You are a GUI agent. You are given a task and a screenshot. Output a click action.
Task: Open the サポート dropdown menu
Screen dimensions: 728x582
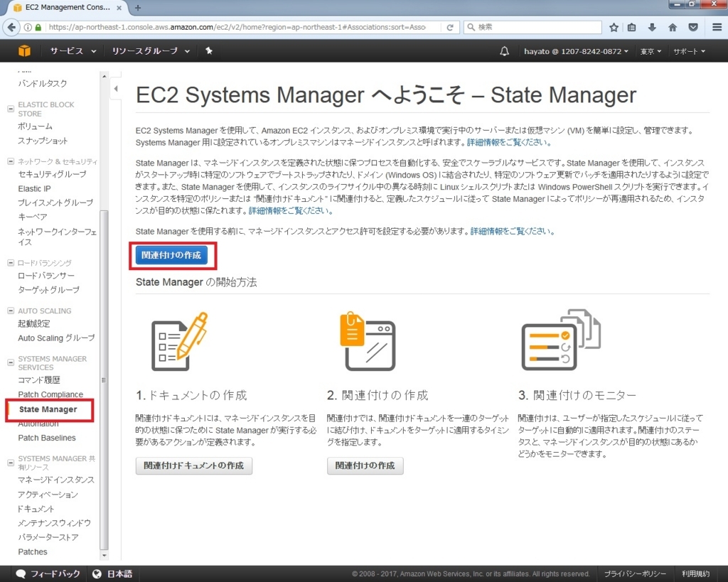click(690, 51)
